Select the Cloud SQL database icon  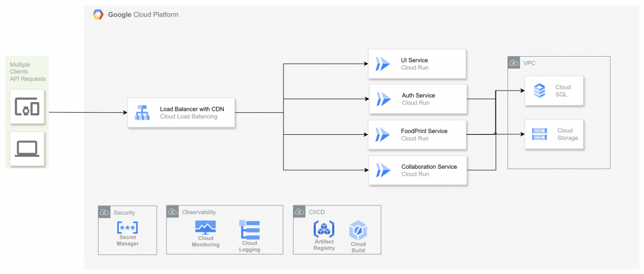(x=539, y=91)
